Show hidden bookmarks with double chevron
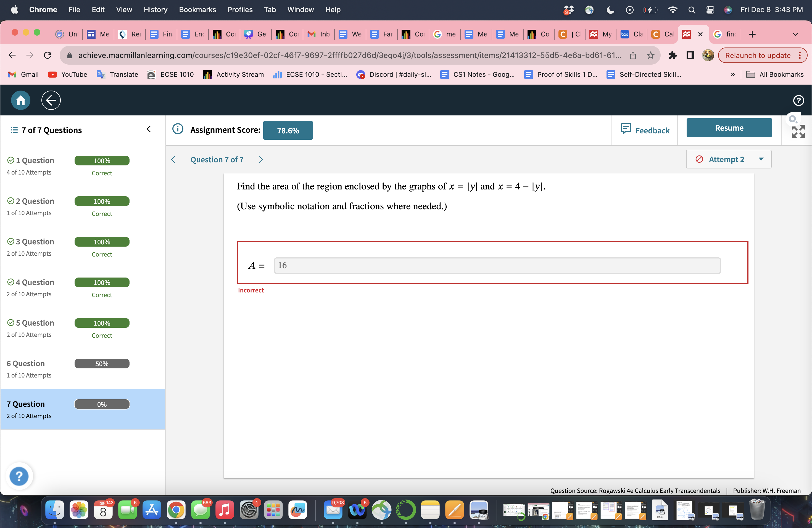 tap(732, 74)
